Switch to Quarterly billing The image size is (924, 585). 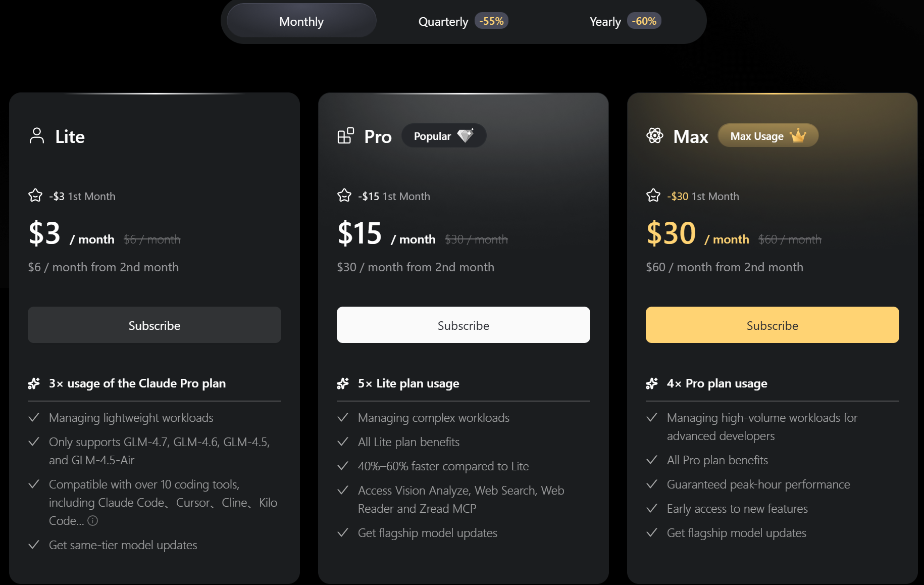[x=443, y=22]
